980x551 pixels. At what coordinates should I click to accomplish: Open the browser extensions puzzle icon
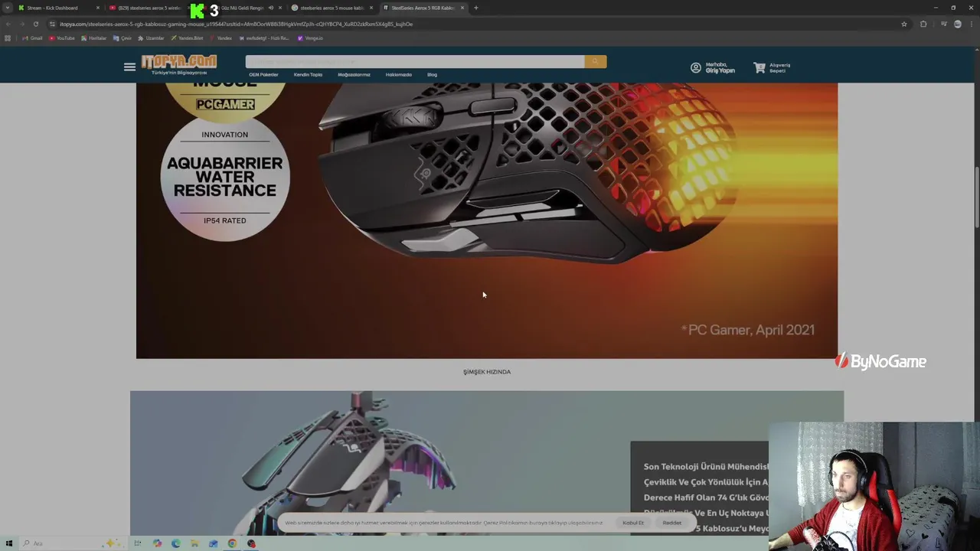(923, 24)
